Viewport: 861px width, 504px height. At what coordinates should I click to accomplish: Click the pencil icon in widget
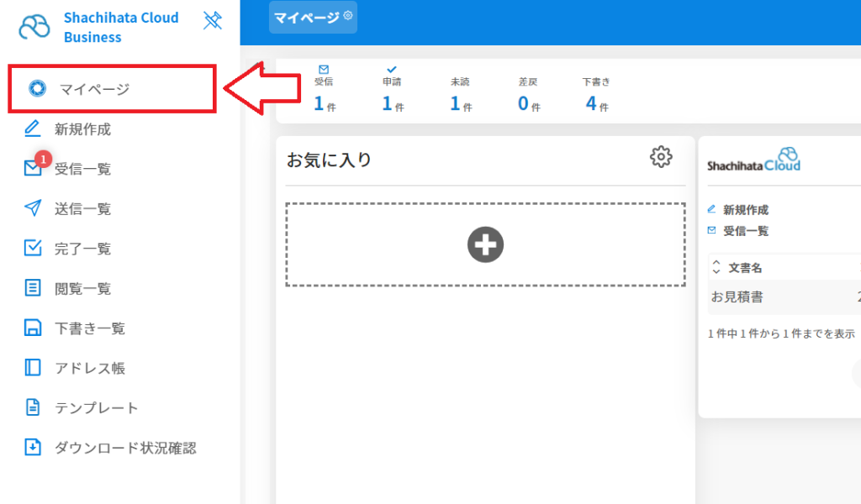point(711,209)
